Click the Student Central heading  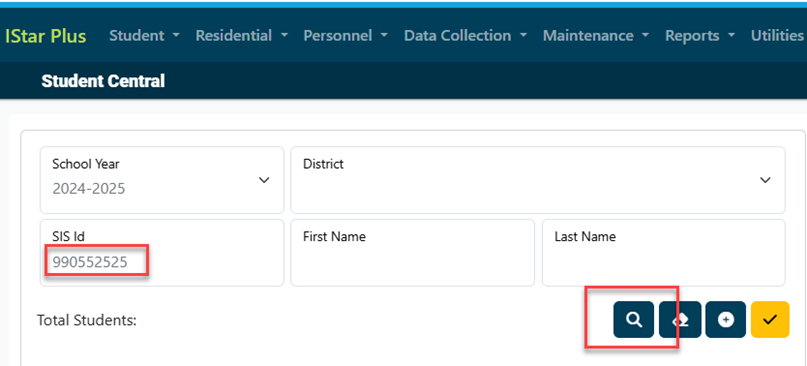[x=103, y=81]
